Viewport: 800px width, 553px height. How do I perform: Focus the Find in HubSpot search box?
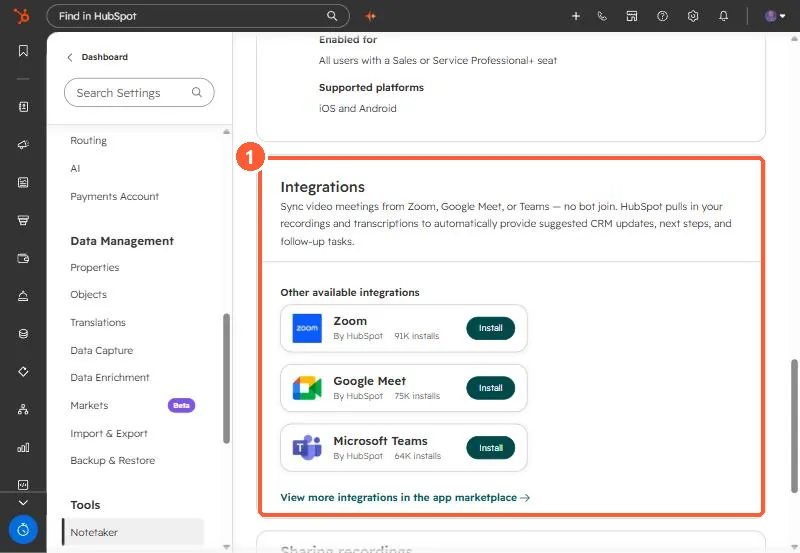[x=197, y=16]
